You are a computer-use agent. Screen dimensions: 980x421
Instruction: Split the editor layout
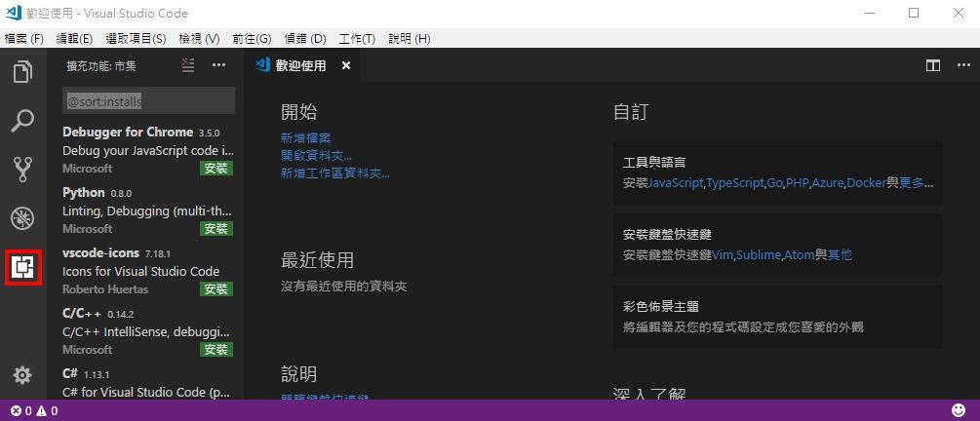(933, 65)
